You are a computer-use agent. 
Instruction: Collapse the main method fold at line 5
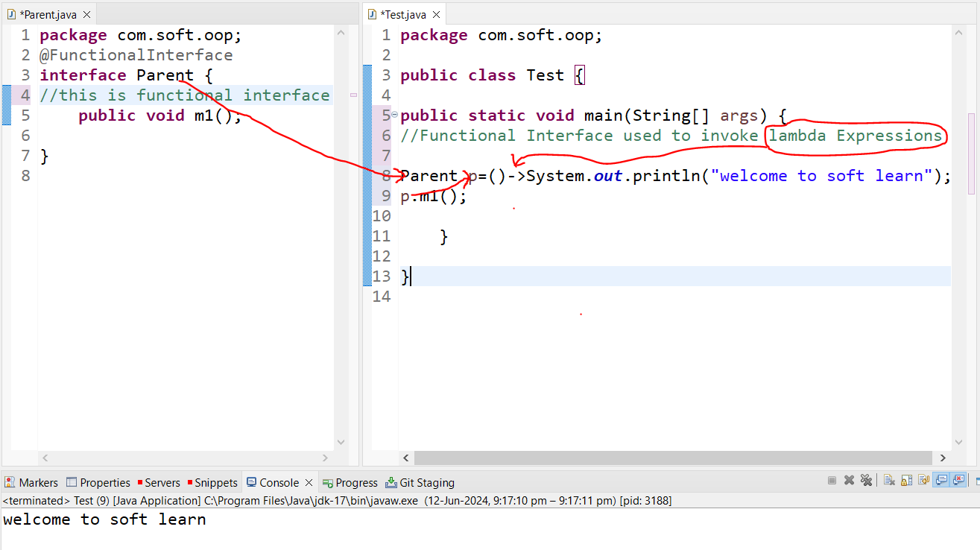click(x=394, y=114)
